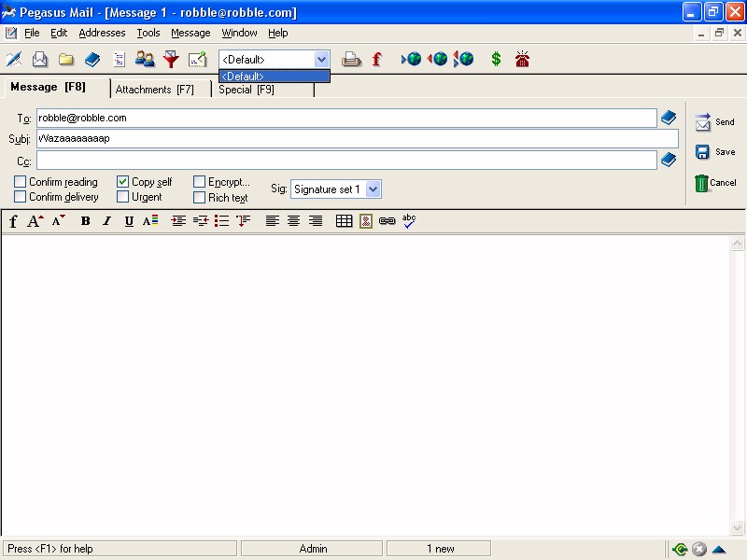Choose font with editor f icon

click(13, 221)
